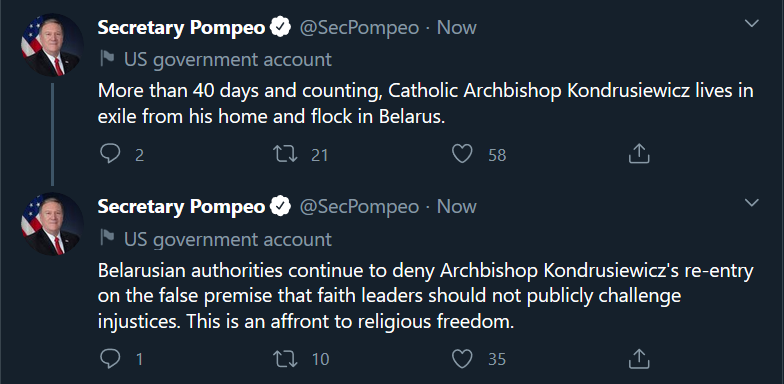
Task: Share the second tweet via share icon
Action: (x=638, y=358)
